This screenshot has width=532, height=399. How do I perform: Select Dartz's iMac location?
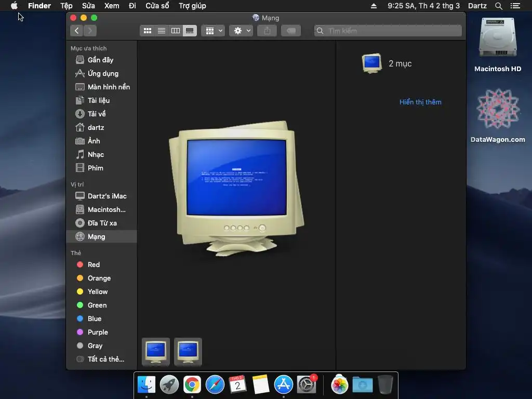101,196
